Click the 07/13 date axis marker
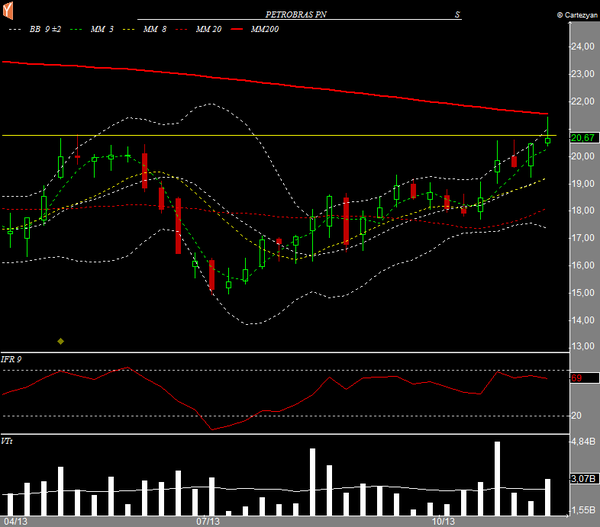This screenshot has height=527, width=600. (208, 521)
